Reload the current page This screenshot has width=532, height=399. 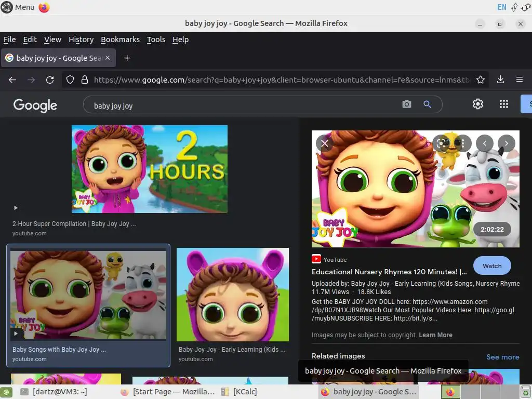(x=50, y=79)
